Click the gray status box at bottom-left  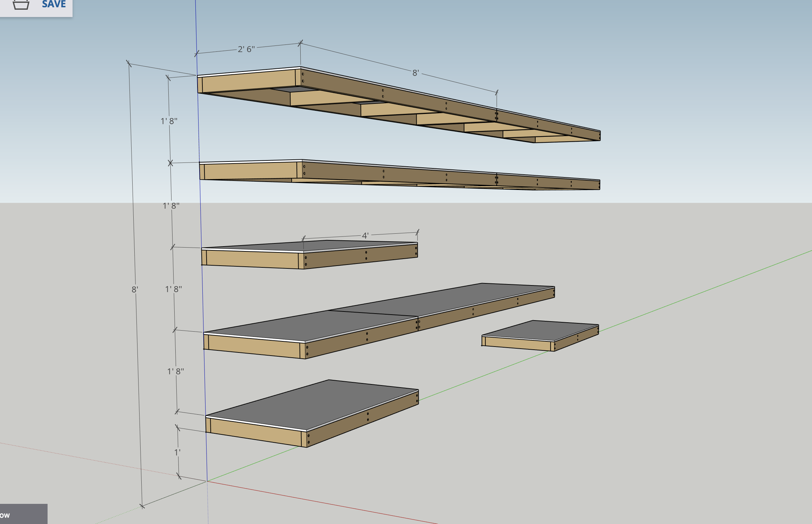coord(23,514)
